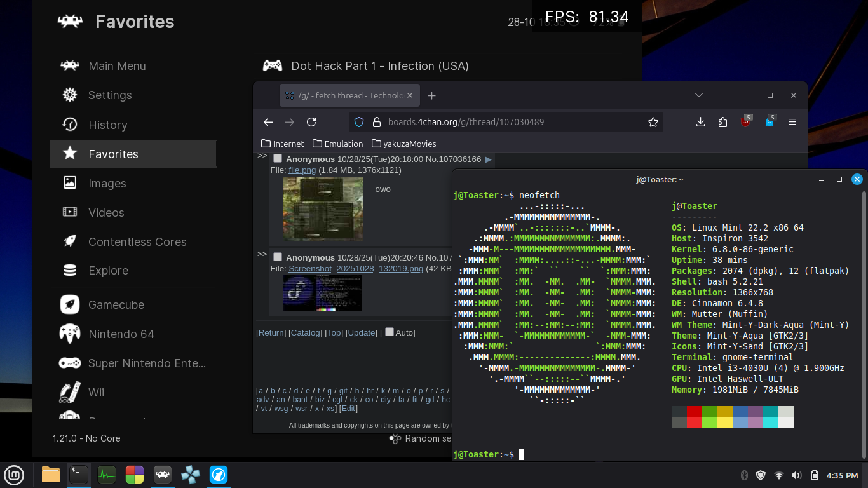Select the checkbox beside the Screenshot post
This screenshot has height=488, width=868.
[x=278, y=257]
